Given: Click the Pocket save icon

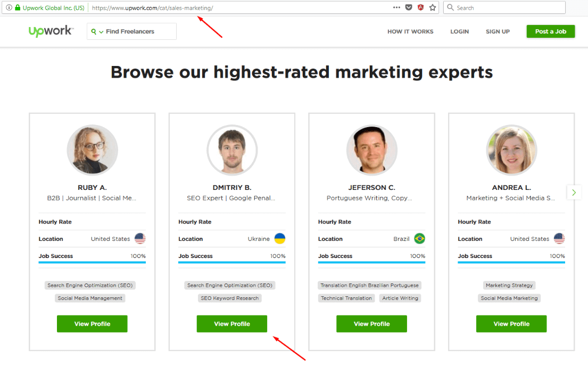Looking at the screenshot, I should point(409,7).
